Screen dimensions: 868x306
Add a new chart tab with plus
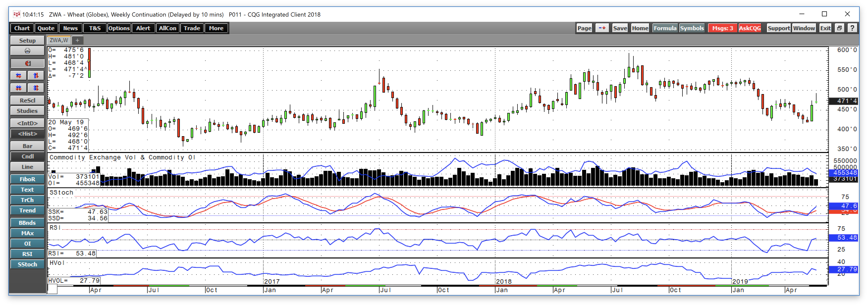pyautogui.click(x=78, y=40)
